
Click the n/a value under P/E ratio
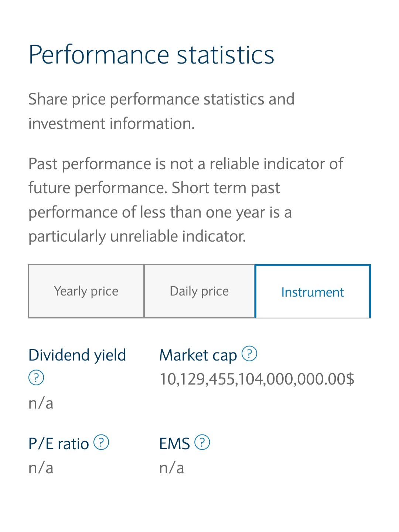click(41, 468)
